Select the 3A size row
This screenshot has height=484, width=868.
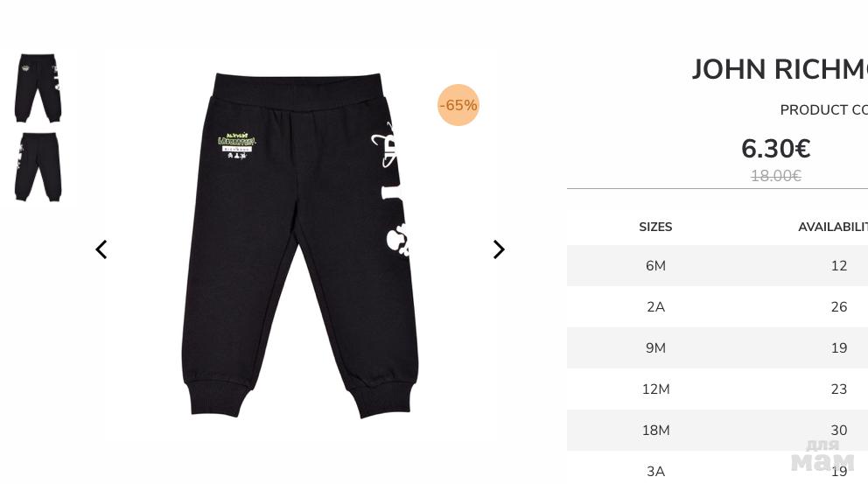point(717,468)
